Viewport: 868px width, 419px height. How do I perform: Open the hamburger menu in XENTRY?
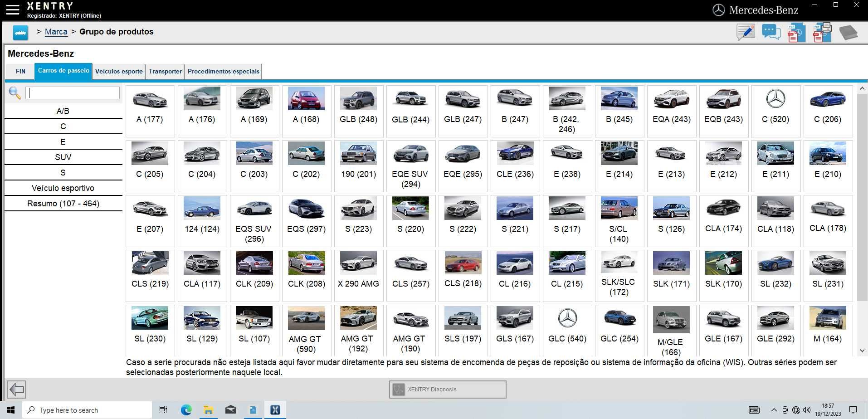12,10
